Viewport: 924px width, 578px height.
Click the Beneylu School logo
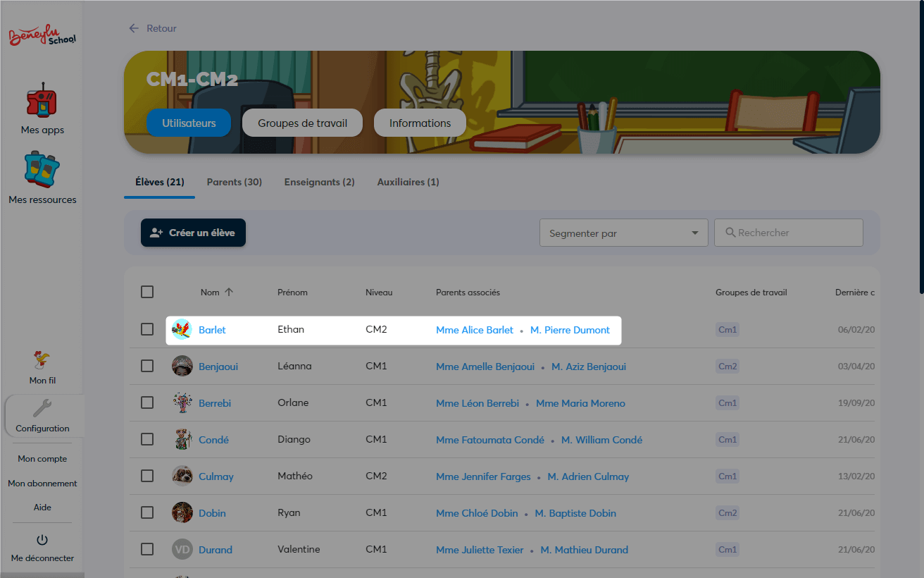coord(42,37)
